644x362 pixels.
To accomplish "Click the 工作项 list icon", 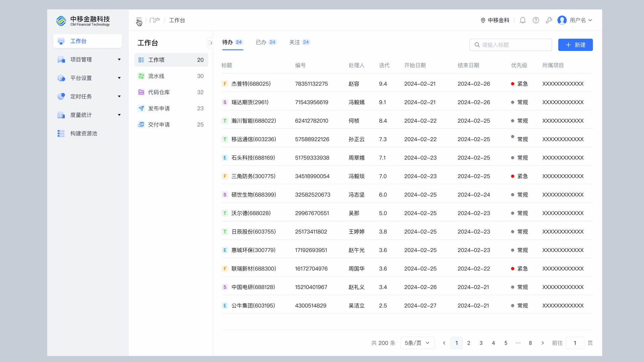I will pyautogui.click(x=141, y=60).
